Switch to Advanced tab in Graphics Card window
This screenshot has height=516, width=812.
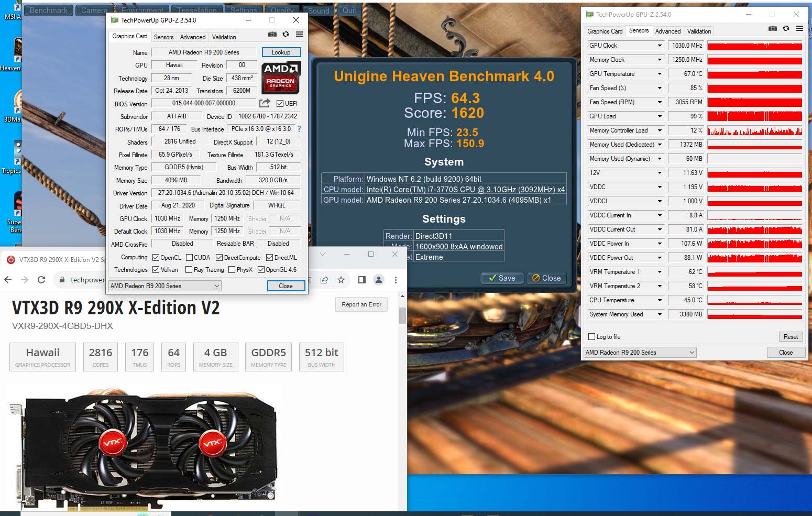pos(193,37)
